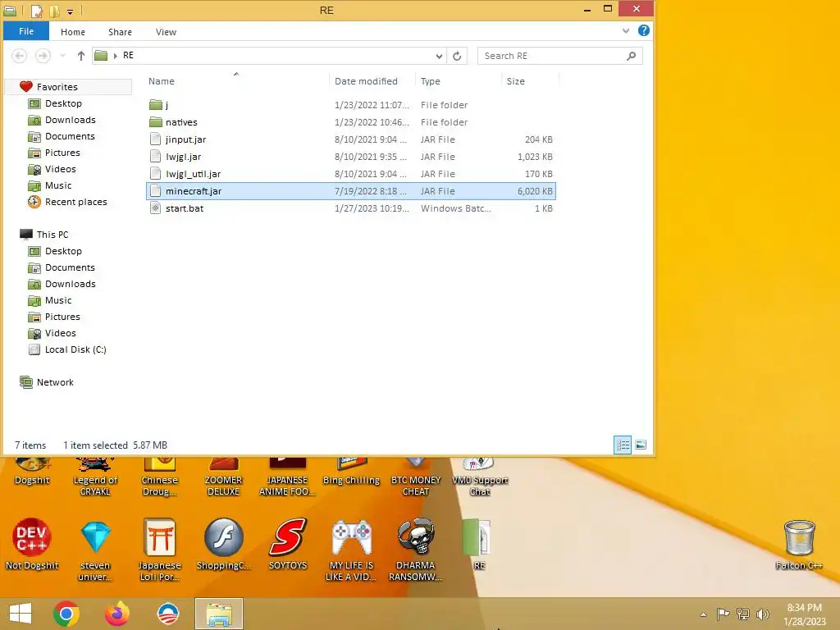This screenshot has height=630, width=840.
Task: Select the DHARMA RANSOMW... skull icon
Action: point(415,550)
